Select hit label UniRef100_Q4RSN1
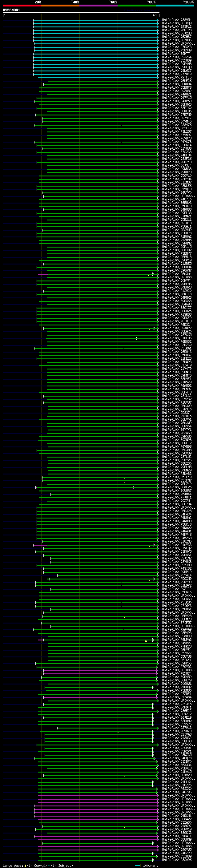This screenshot has height=868, width=197. tap(176, 816)
